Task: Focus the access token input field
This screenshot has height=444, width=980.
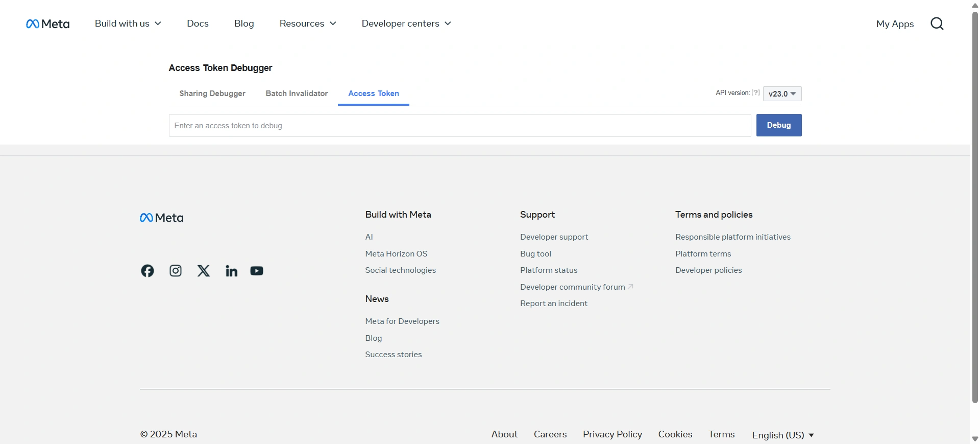Action: (x=460, y=126)
